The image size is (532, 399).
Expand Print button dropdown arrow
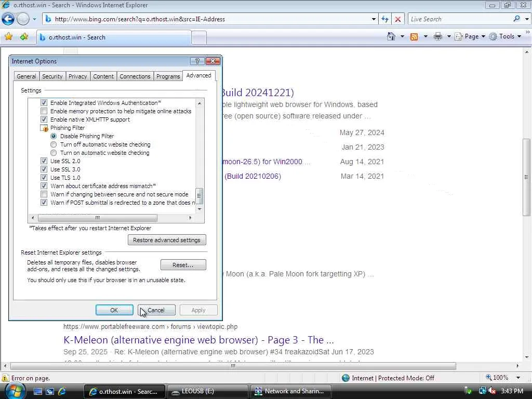[448, 36]
